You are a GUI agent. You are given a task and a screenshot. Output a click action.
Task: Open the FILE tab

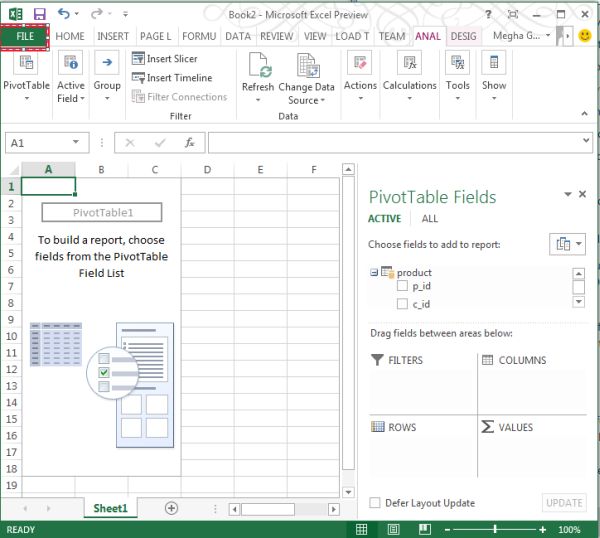pyautogui.click(x=25, y=36)
